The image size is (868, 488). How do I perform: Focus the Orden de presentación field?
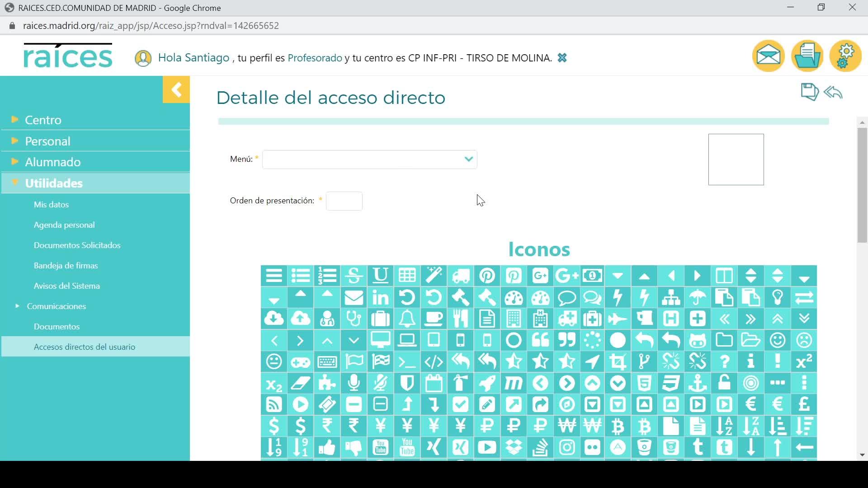coord(344,201)
